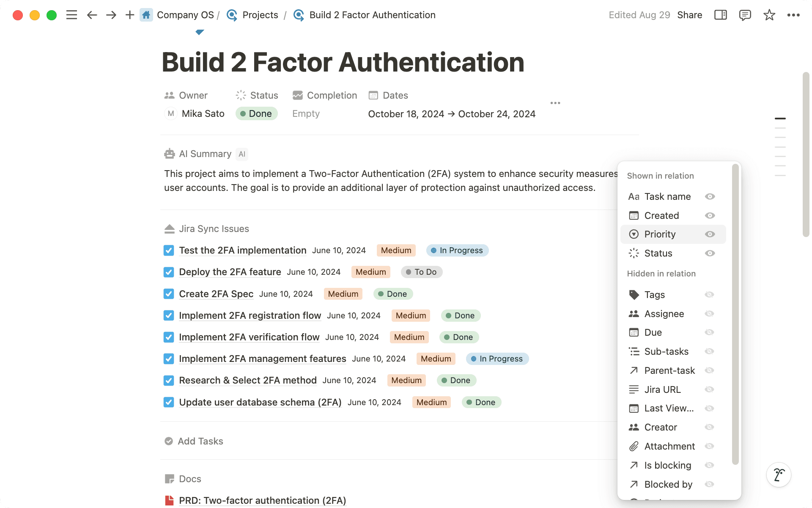The width and height of the screenshot is (812, 508).
Task: Create a new page with the plus icon
Action: tap(129, 15)
